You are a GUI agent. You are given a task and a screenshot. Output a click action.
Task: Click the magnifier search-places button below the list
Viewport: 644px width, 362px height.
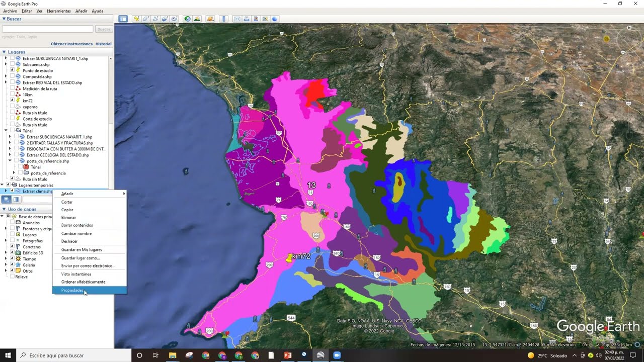tap(7, 200)
